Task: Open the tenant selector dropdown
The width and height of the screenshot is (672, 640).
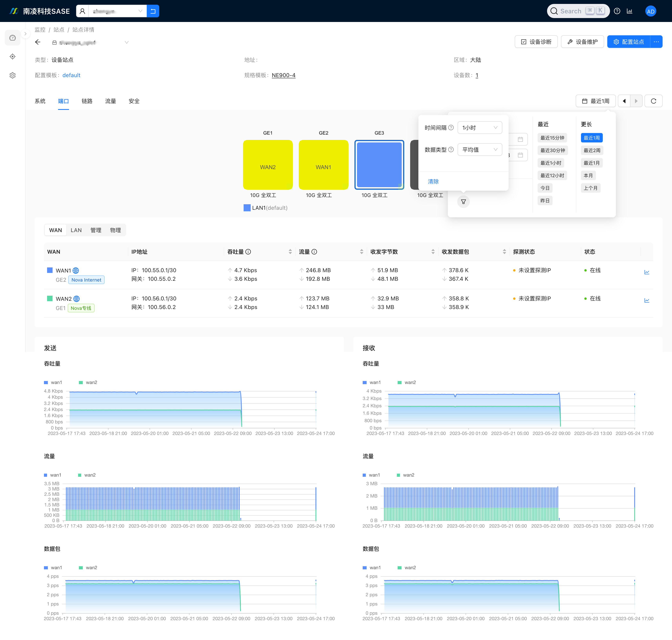Action: coord(117,11)
